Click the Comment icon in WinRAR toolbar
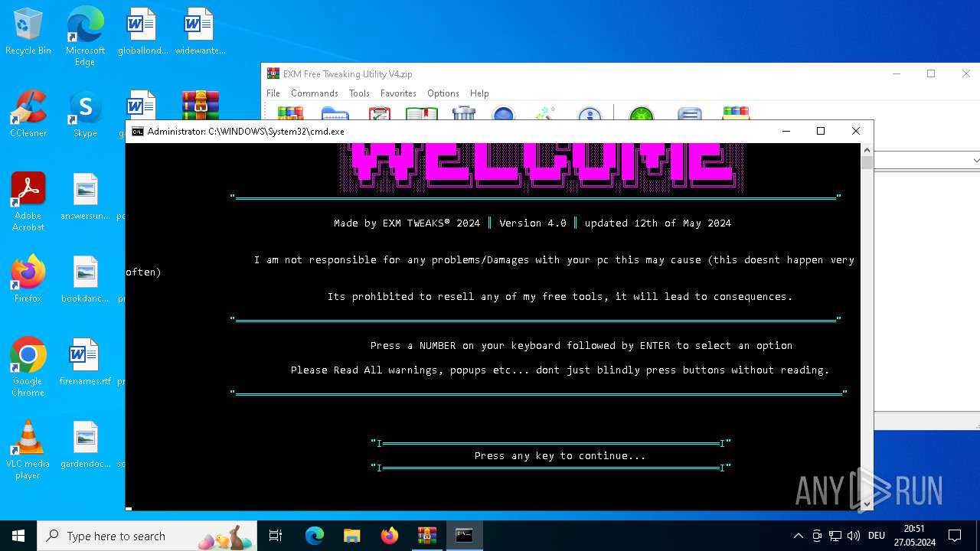Image resolution: width=980 pixels, height=551 pixels. 690,113
